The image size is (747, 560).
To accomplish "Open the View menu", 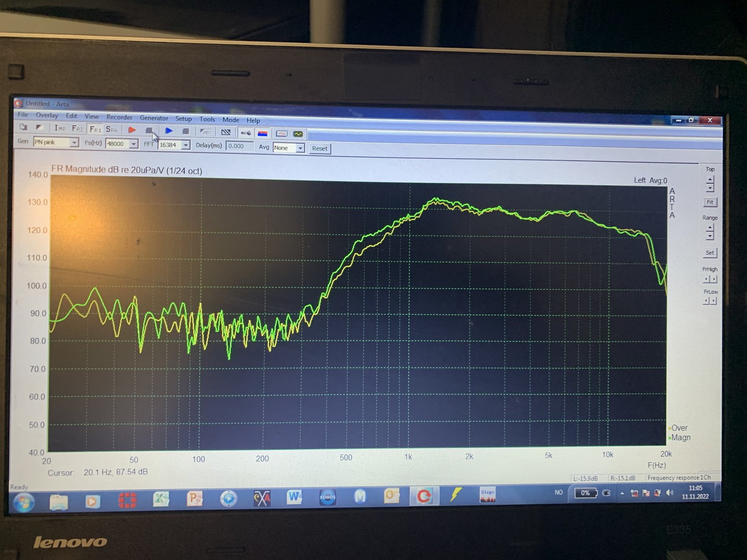I will click(x=92, y=116).
